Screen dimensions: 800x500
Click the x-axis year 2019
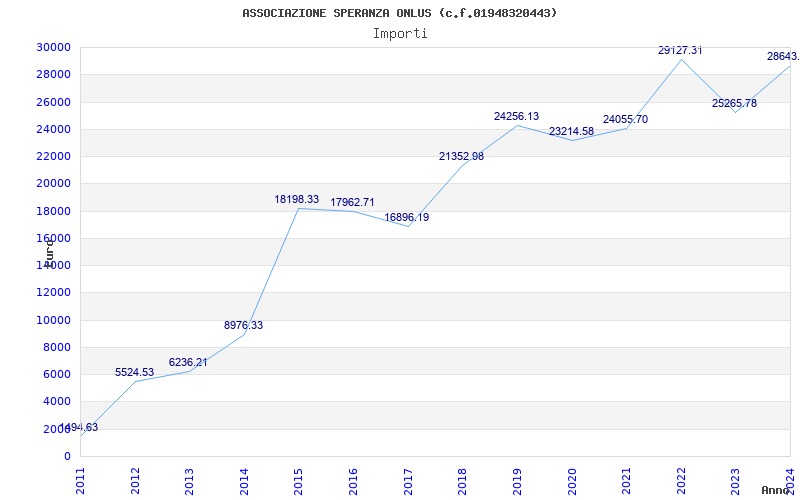tap(517, 481)
